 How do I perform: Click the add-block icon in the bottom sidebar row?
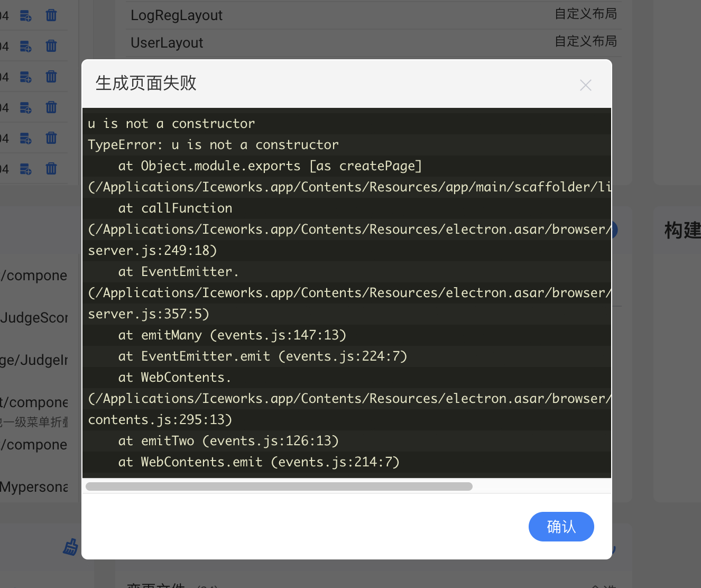25,169
